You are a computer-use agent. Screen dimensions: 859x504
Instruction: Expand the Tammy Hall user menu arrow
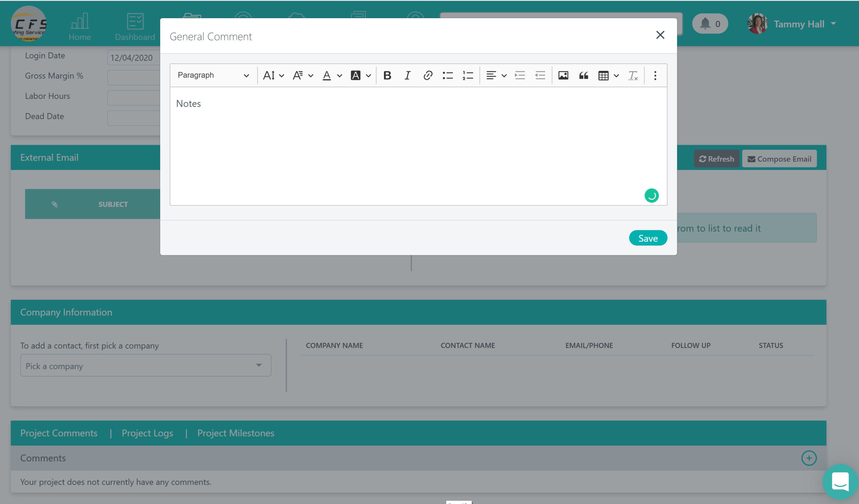point(833,23)
